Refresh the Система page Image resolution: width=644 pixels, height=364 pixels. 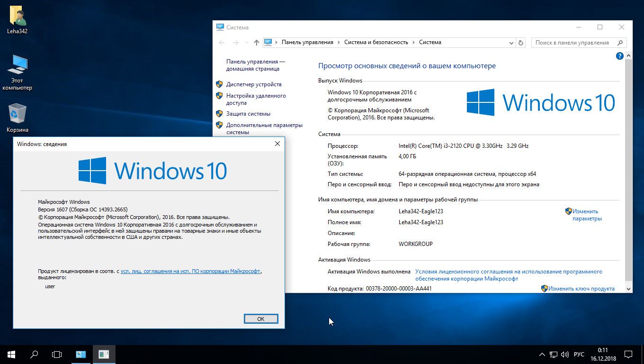521,43
